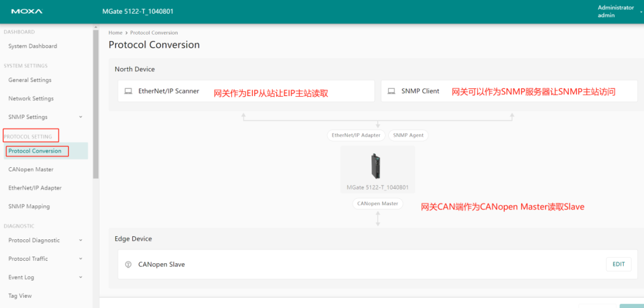Click the admin username text
This screenshot has height=308, width=644.
(x=606, y=15)
